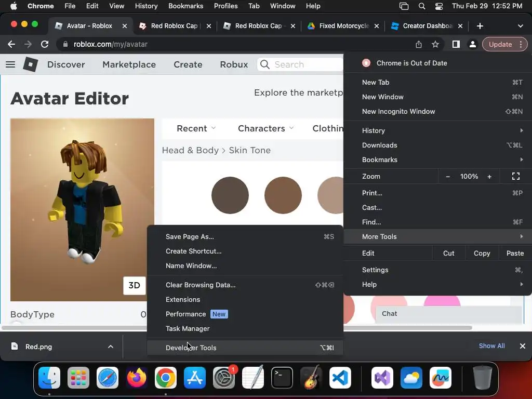Open Control Center in menu bar
532x399 pixels.
click(x=438, y=6)
